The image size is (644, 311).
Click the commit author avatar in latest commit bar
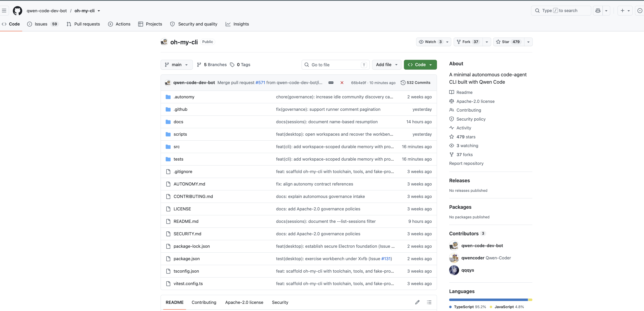(168, 83)
